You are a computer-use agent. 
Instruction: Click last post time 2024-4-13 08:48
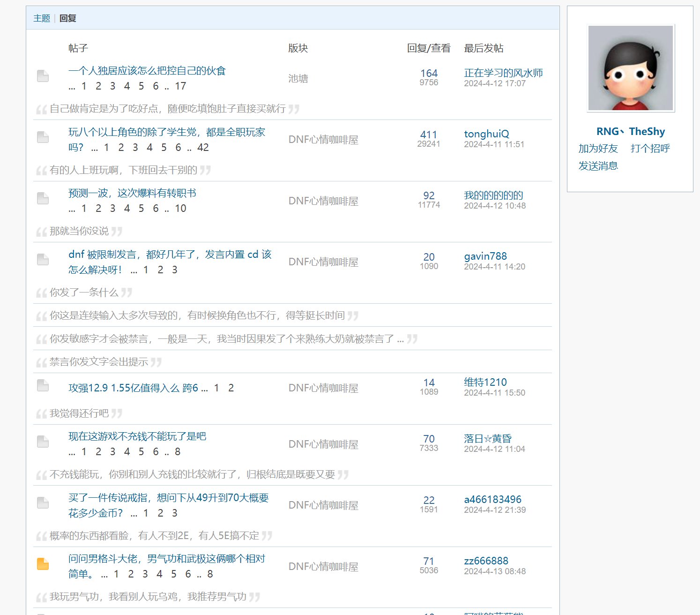coord(495,571)
